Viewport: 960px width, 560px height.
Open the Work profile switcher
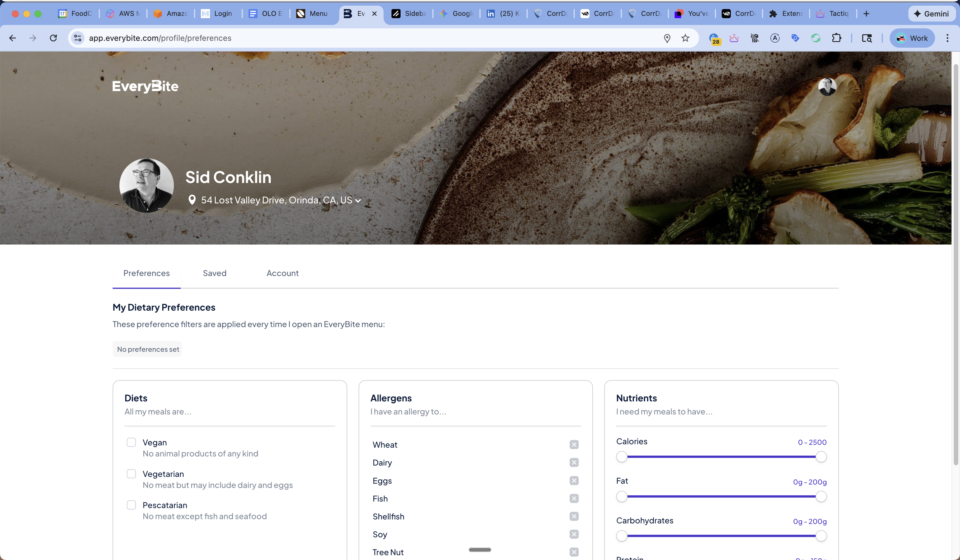pyautogui.click(x=912, y=38)
